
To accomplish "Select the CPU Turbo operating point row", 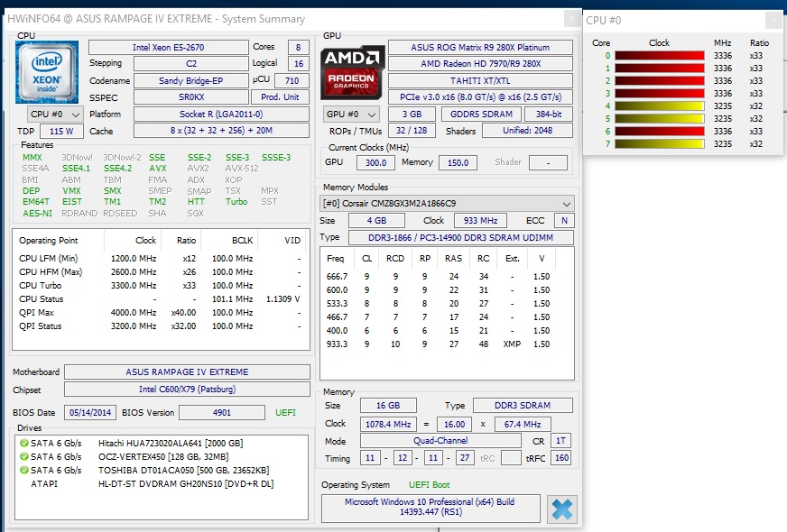I will (x=160, y=285).
